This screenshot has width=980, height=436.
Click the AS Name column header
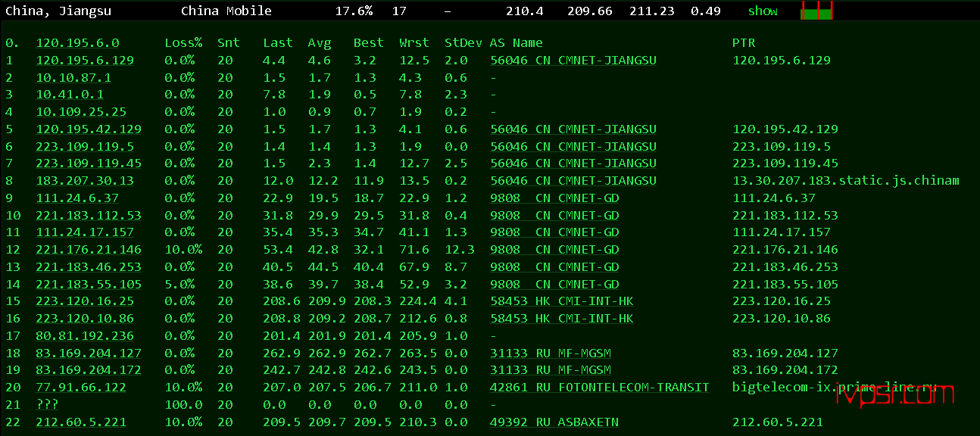[x=517, y=43]
